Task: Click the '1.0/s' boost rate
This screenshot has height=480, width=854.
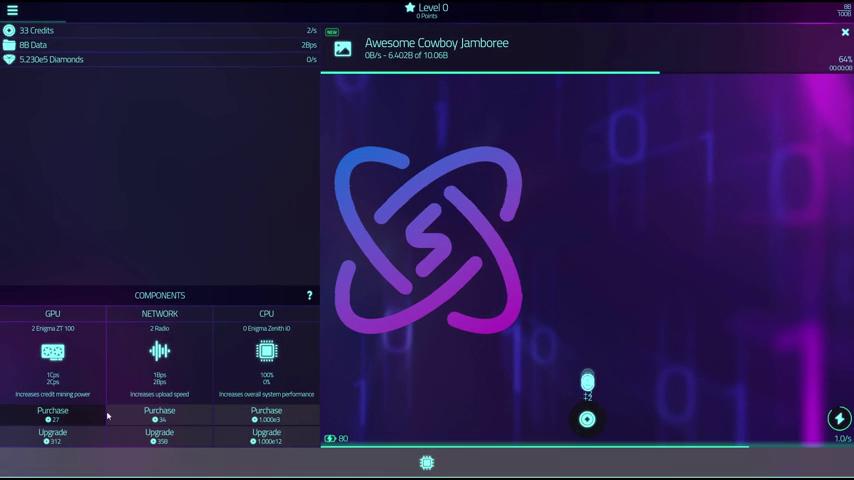Action: pos(843,439)
